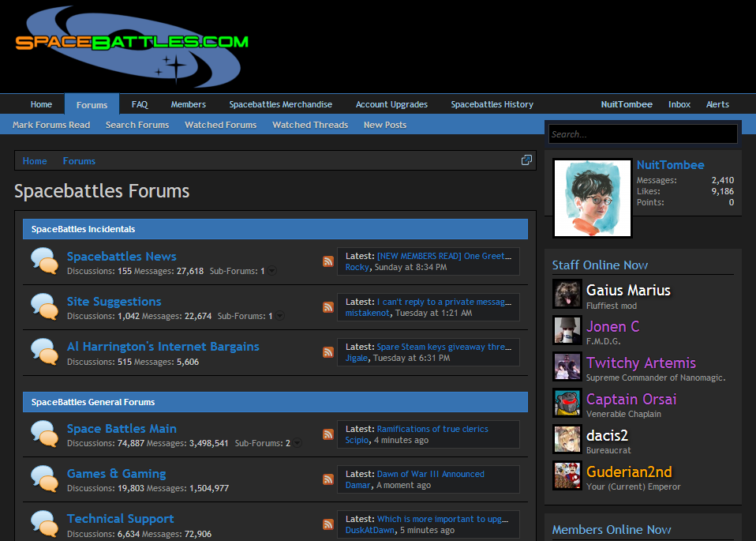Click the RSS feed icon for Games & Gaming
The width and height of the screenshot is (756, 541).
click(327, 479)
